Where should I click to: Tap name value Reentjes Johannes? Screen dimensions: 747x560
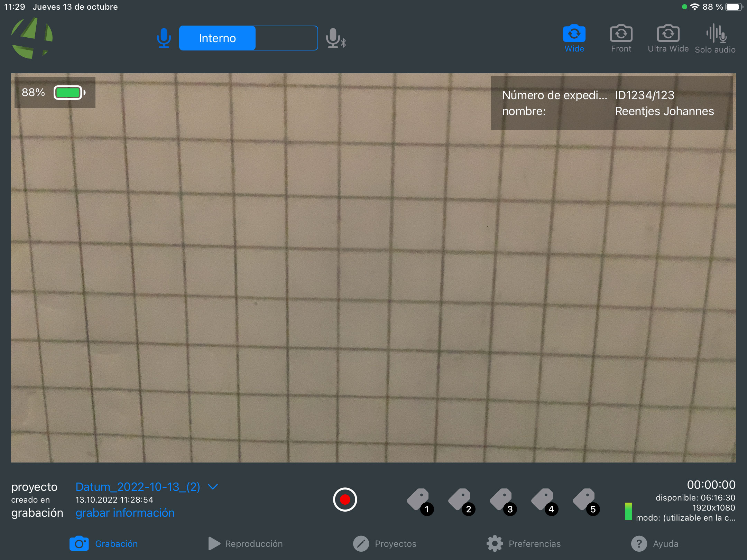click(664, 111)
